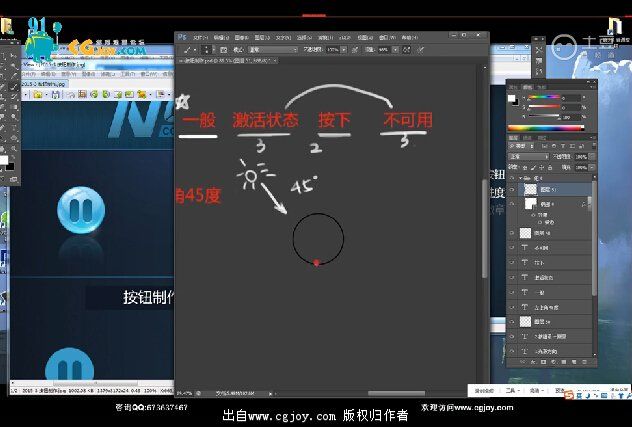Toggle pressure for opacity icon in options bar
The image size is (632, 427).
click(x=355, y=50)
